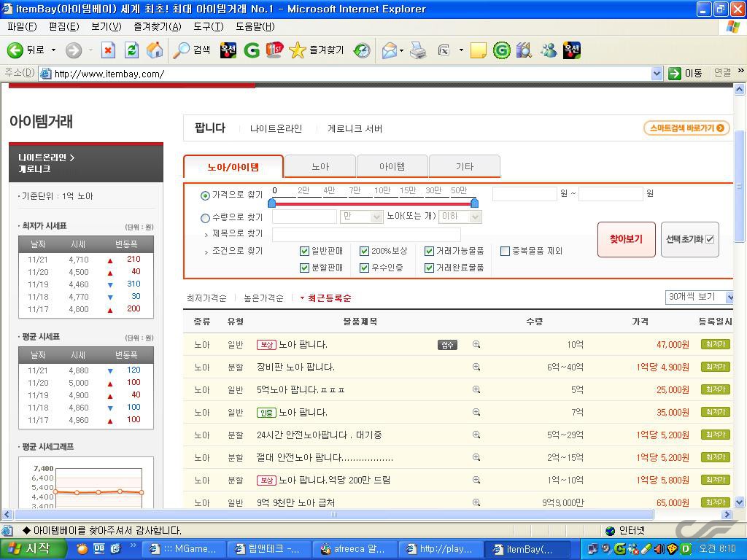Open the 30개씩 보기 dropdown
Image resolution: width=747 pixels, height=560 pixels.
[x=698, y=297]
